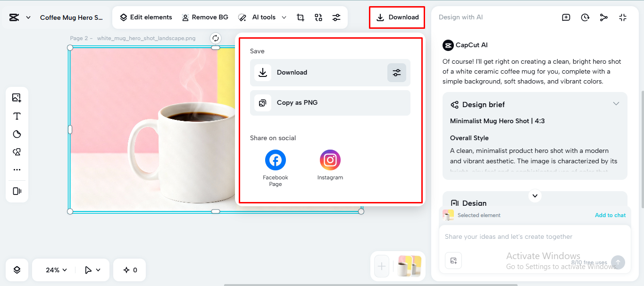Click Add to chat link

[610, 215]
